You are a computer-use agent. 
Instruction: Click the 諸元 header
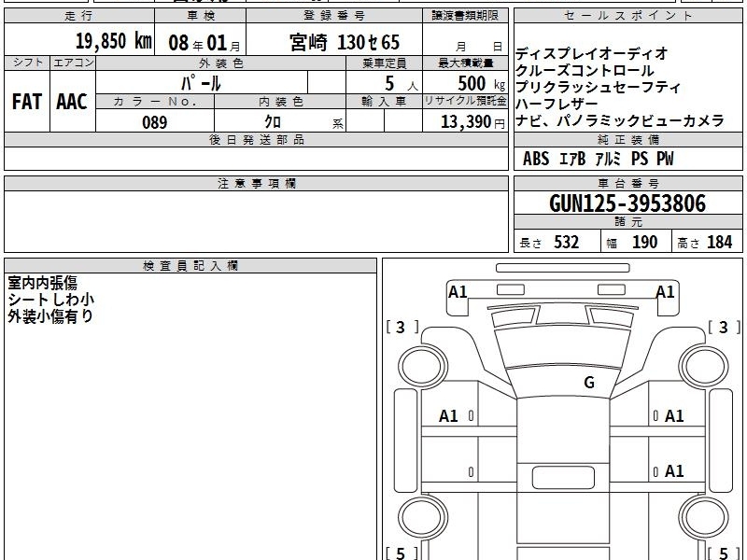click(627, 222)
